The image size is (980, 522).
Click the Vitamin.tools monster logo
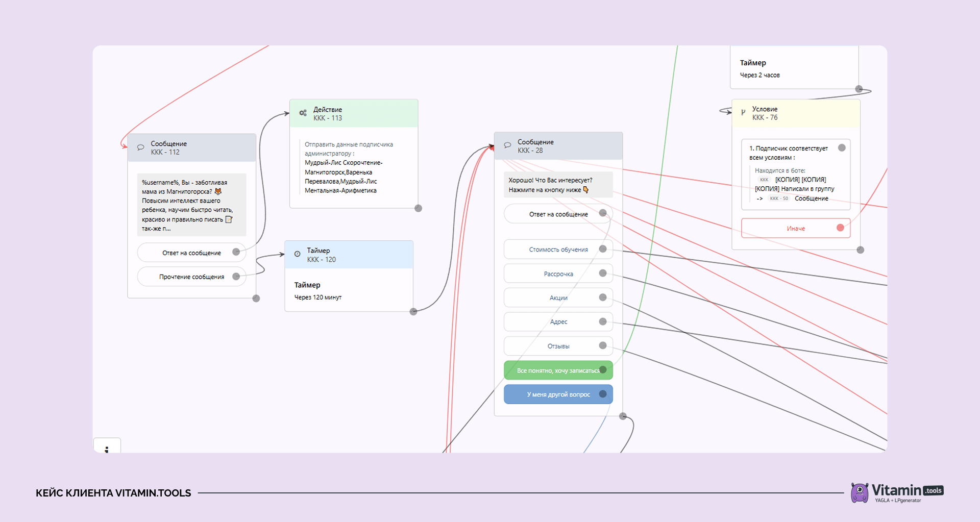pyautogui.click(x=860, y=492)
